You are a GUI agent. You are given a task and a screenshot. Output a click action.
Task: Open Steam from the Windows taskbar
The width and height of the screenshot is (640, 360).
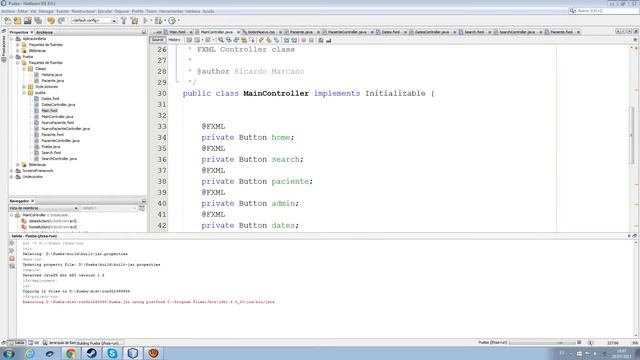tap(91, 353)
